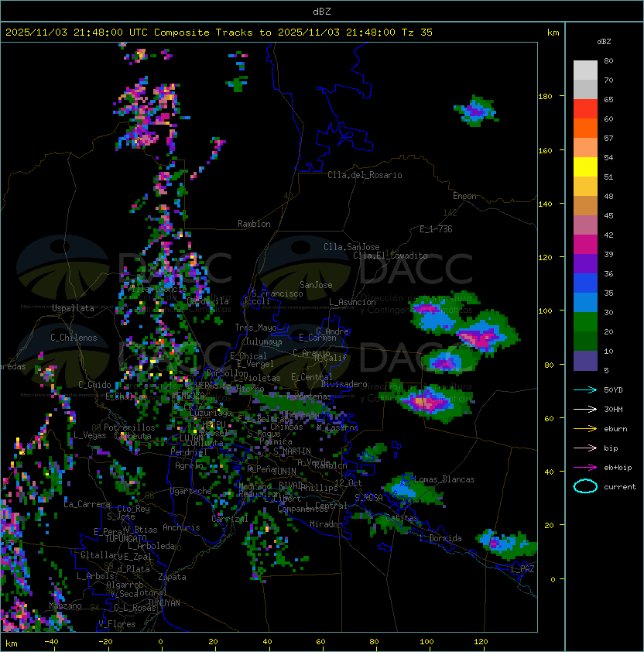Click the L_Dormida place label
Screen dimensions: 644x652
(x=440, y=538)
